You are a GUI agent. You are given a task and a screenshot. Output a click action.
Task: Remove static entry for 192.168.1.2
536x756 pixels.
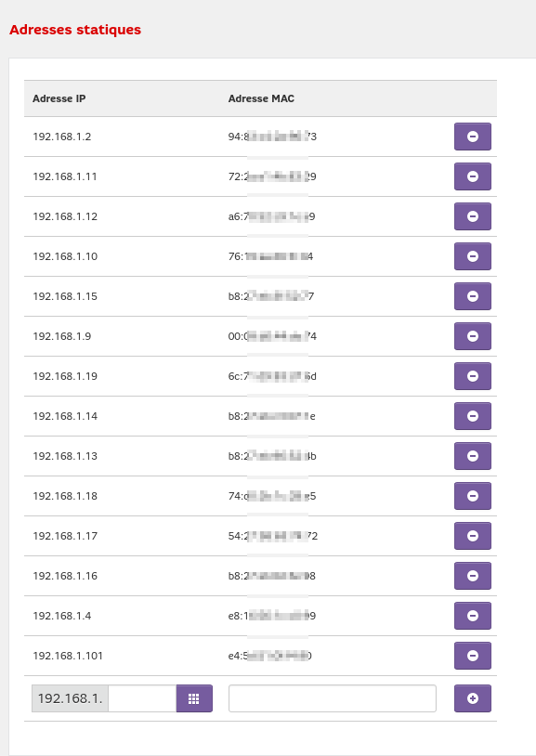tap(472, 137)
